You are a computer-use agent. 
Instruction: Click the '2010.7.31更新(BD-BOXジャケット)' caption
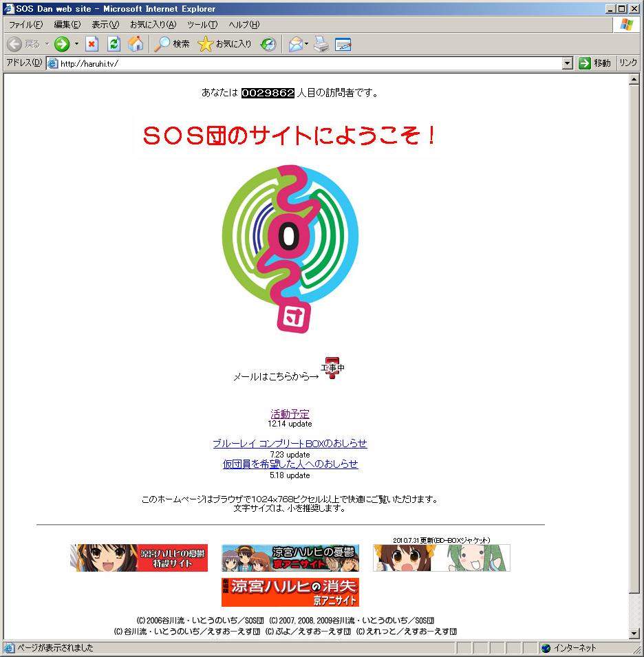[x=442, y=540]
